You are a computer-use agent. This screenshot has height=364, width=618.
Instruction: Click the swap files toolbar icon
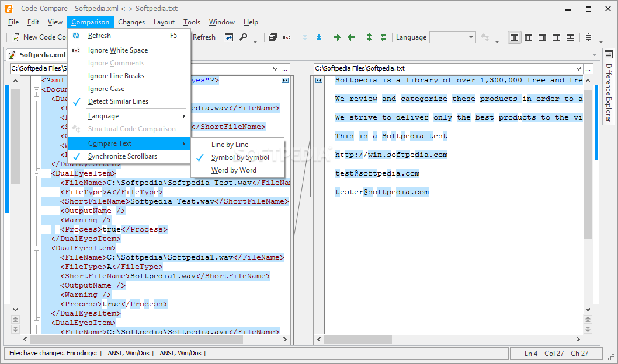(229, 37)
